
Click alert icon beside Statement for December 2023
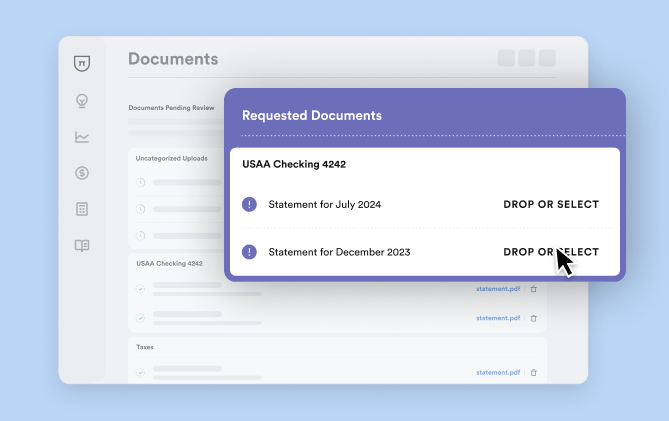[x=250, y=252]
